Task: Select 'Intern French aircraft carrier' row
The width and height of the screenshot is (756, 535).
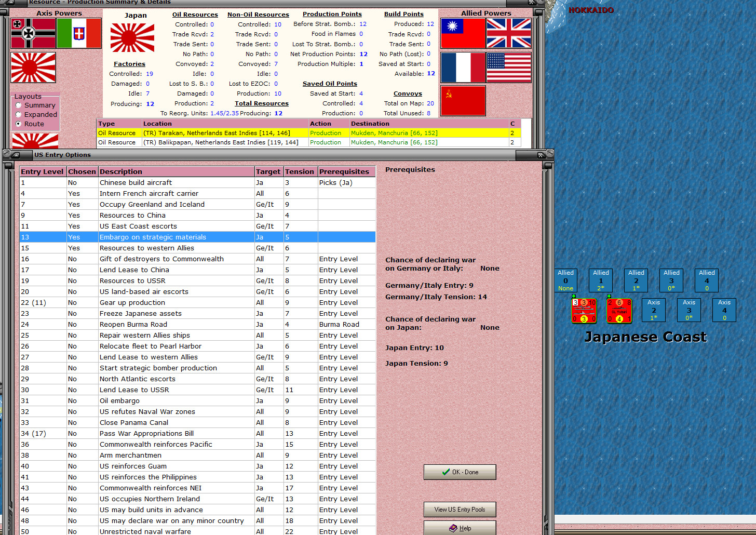Action: click(x=197, y=194)
